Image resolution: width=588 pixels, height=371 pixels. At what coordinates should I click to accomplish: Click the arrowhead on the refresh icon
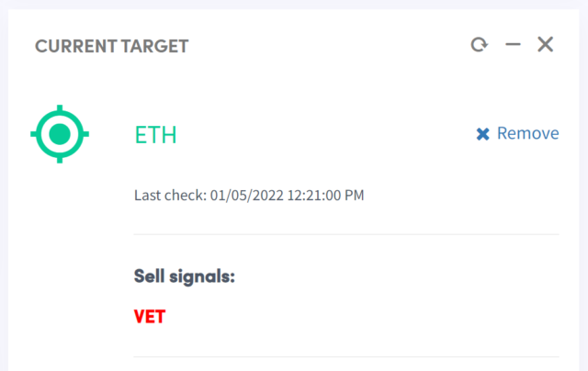(x=486, y=46)
